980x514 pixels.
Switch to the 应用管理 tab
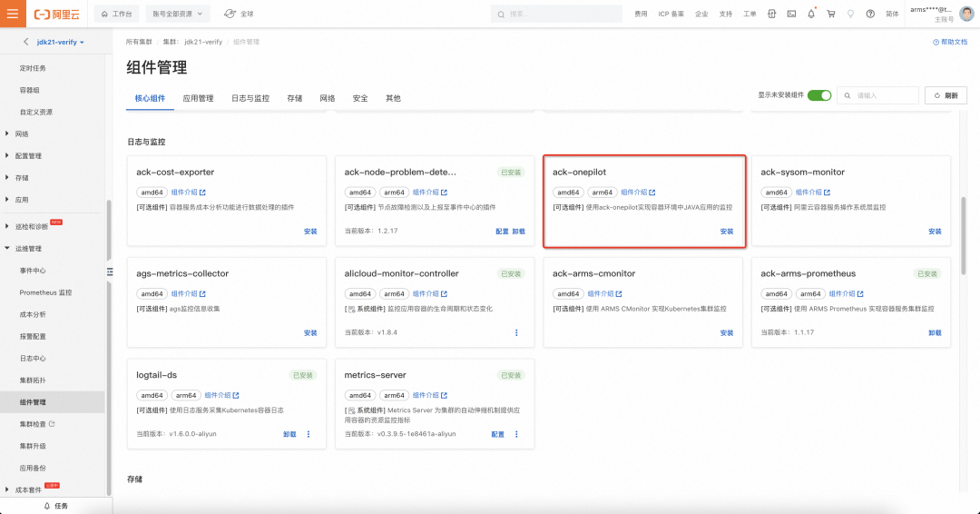[198, 98]
